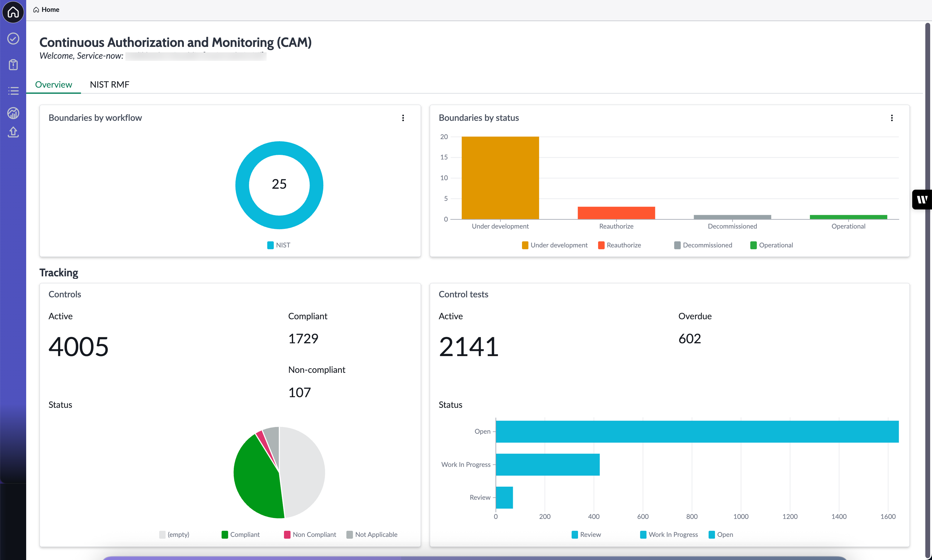Open the list view sidebar icon

point(13,91)
